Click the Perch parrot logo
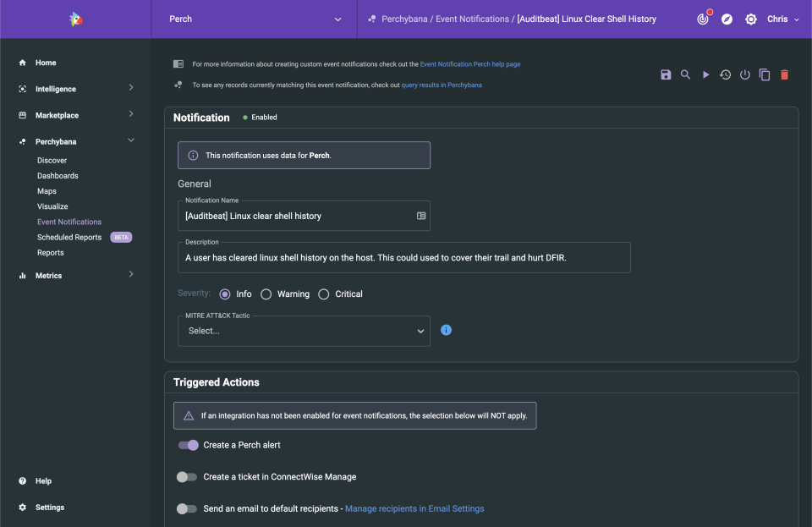 (x=75, y=19)
